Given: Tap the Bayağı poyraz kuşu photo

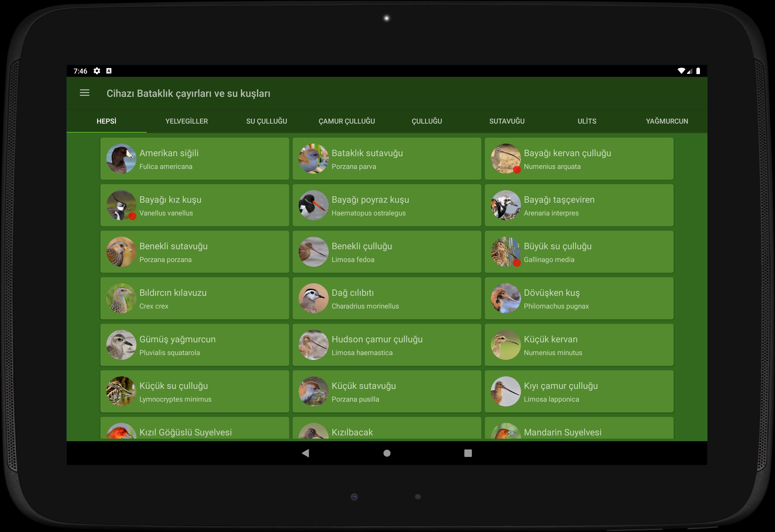Looking at the screenshot, I should 313,205.
